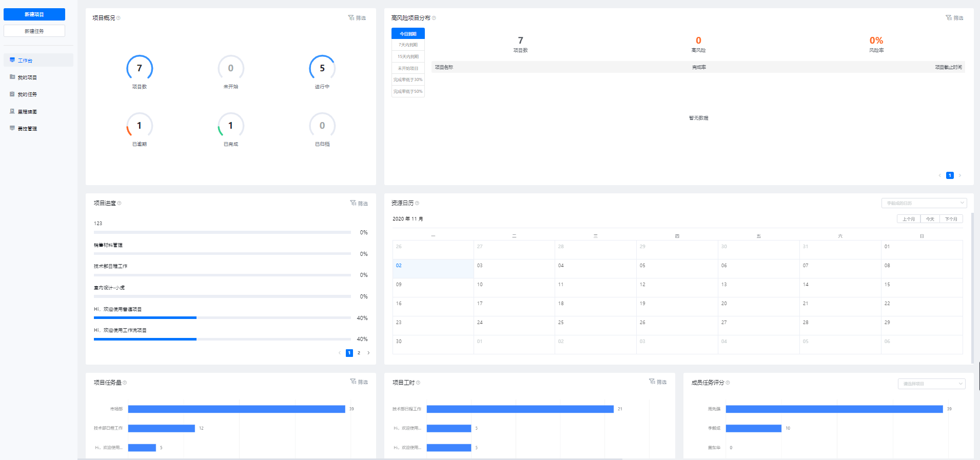The width and height of the screenshot is (980, 460).
Task: Click filter icon in 项目工时 panel
Action: pos(652,382)
